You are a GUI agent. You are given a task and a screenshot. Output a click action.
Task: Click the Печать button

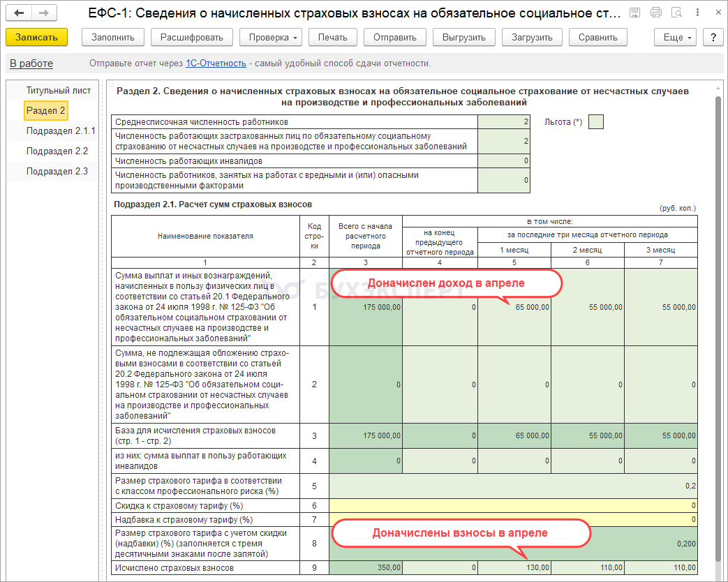click(332, 38)
